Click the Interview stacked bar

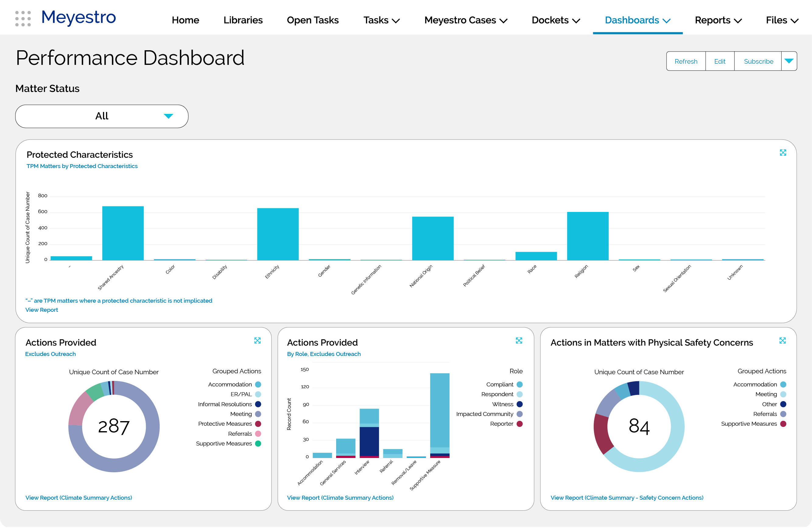point(369,434)
